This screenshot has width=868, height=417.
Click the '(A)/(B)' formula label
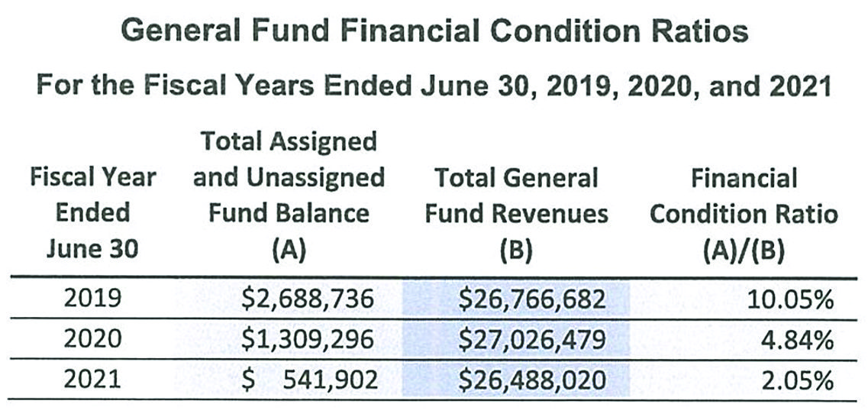click(743, 250)
